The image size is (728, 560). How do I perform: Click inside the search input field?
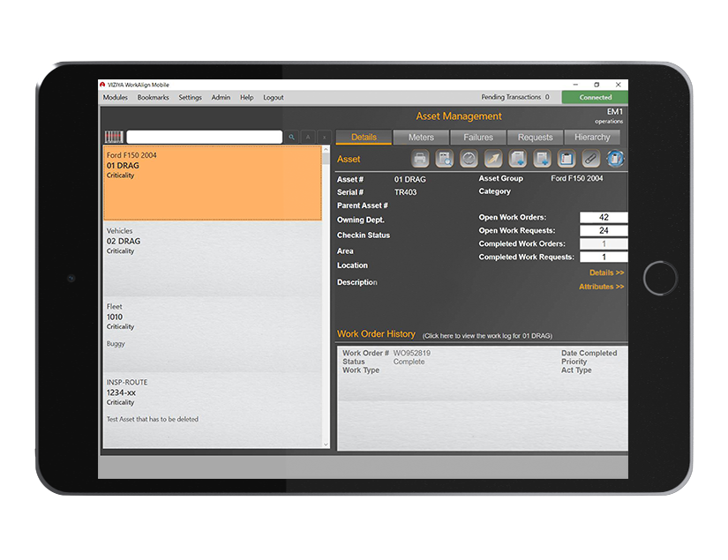click(203, 138)
